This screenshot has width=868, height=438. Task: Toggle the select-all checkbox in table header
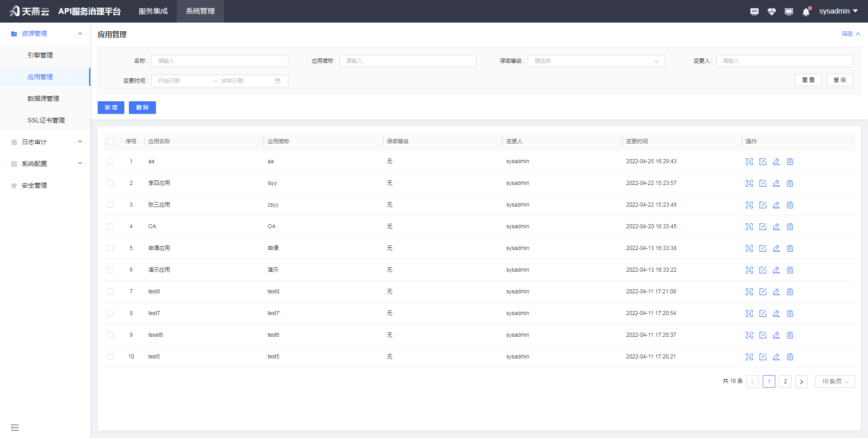point(110,141)
